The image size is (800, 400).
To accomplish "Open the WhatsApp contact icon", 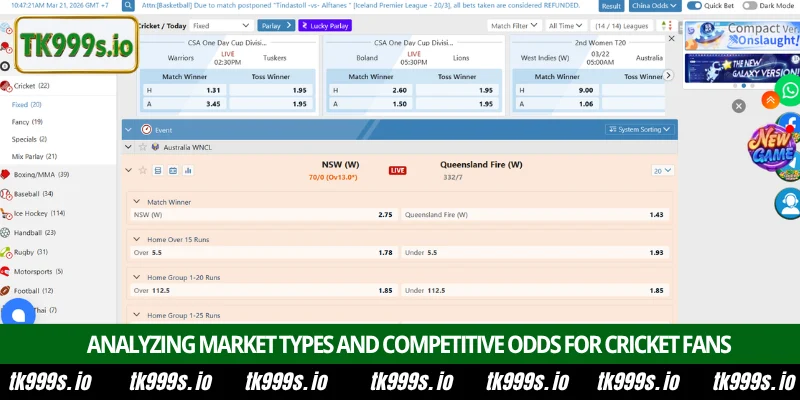I will [x=789, y=91].
